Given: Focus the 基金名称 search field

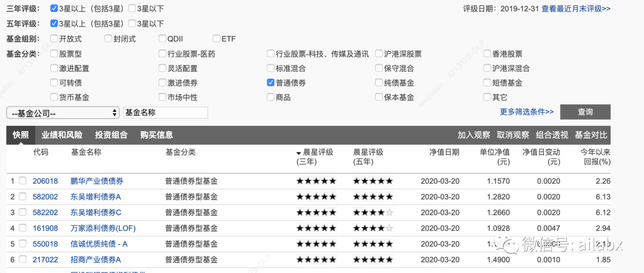Looking at the screenshot, I should coord(166,113).
